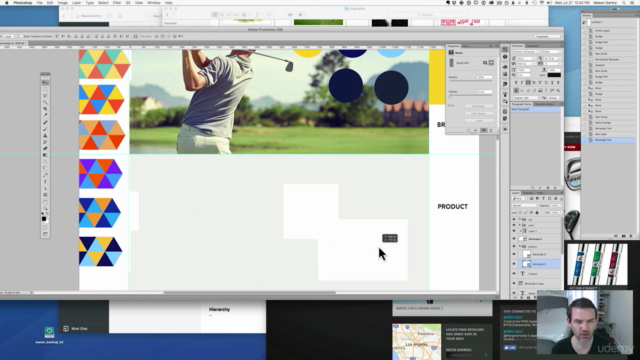Select the Move tool in the toolbox
Screen dimensions: 640x360
click(45, 82)
